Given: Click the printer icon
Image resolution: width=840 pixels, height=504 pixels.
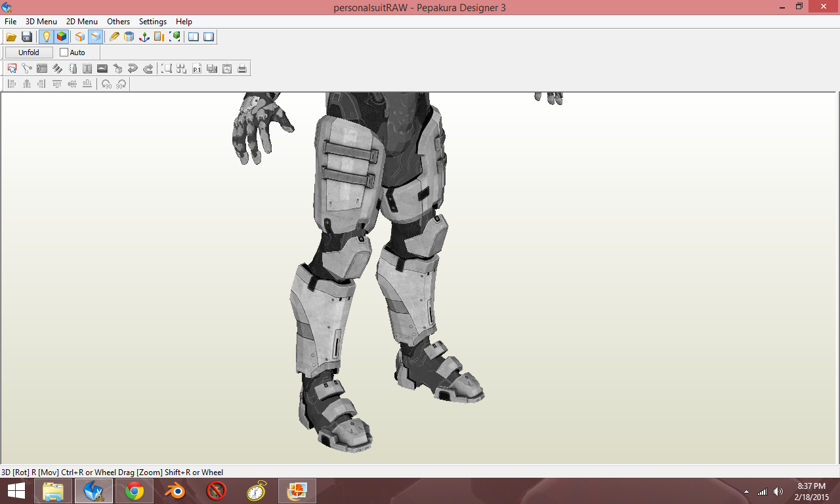Looking at the screenshot, I should click(242, 68).
